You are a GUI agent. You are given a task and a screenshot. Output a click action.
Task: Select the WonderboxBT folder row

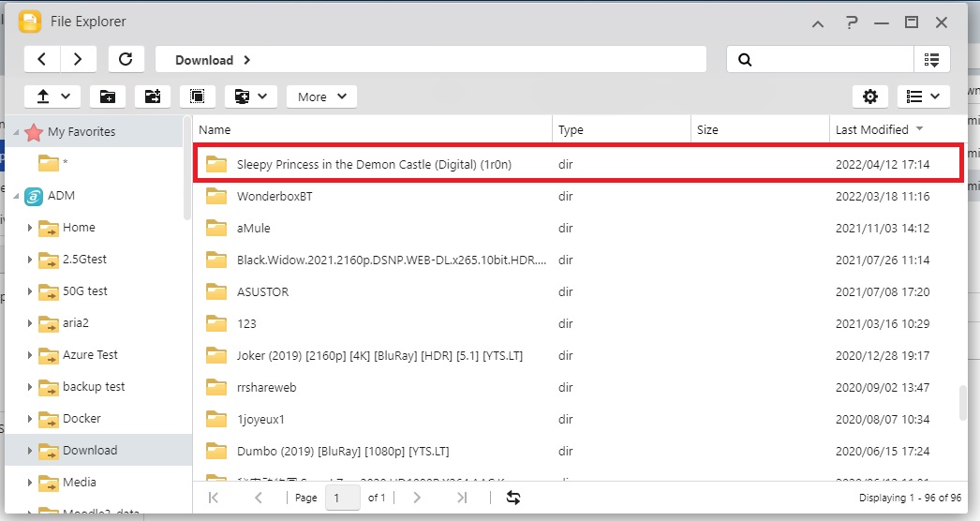[x=577, y=197]
